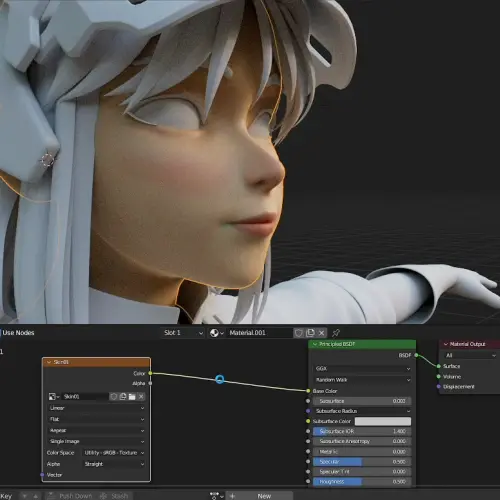500x500 pixels.
Task: Toggle the pin icon in node editor header
Action: click(336, 333)
